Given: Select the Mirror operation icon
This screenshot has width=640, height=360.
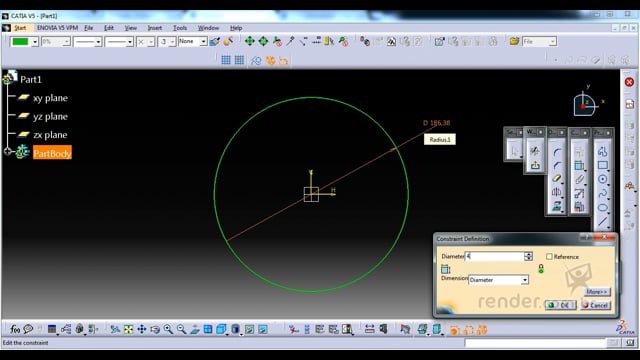Looking at the screenshot, I should coord(556,192).
